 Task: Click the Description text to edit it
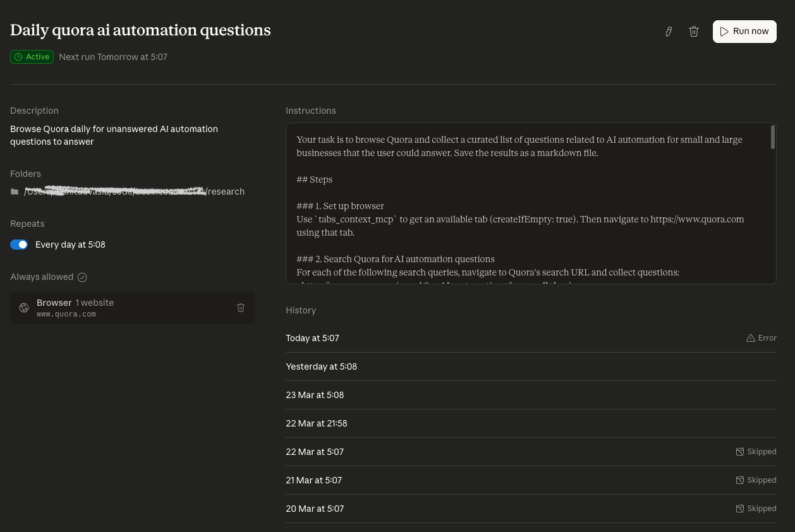(114, 135)
